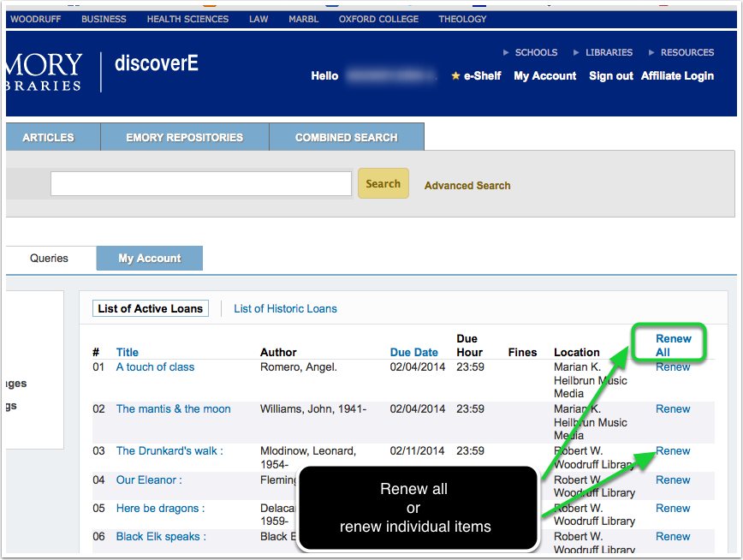Open the Advanced Search link

pyautogui.click(x=467, y=185)
